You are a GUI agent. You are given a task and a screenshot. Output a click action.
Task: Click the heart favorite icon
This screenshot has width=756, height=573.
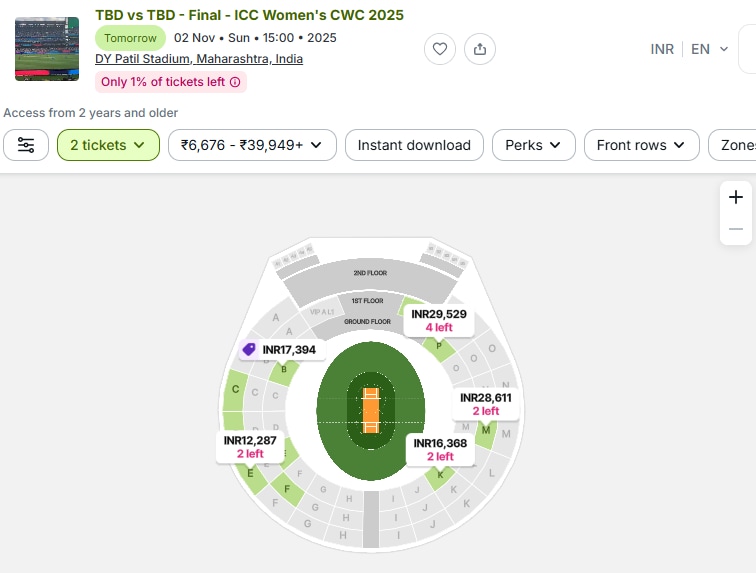pyautogui.click(x=440, y=49)
